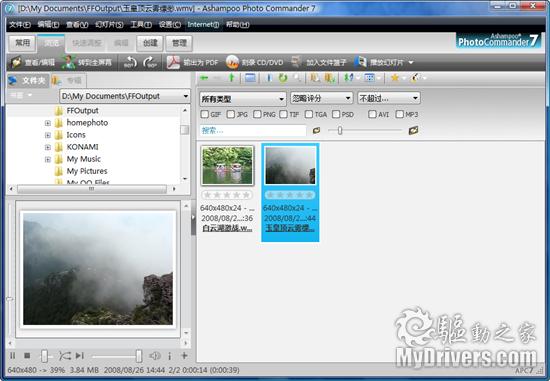Click the plus icon in preview controls
Screen dimensions: 550x381
[x=184, y=356]
